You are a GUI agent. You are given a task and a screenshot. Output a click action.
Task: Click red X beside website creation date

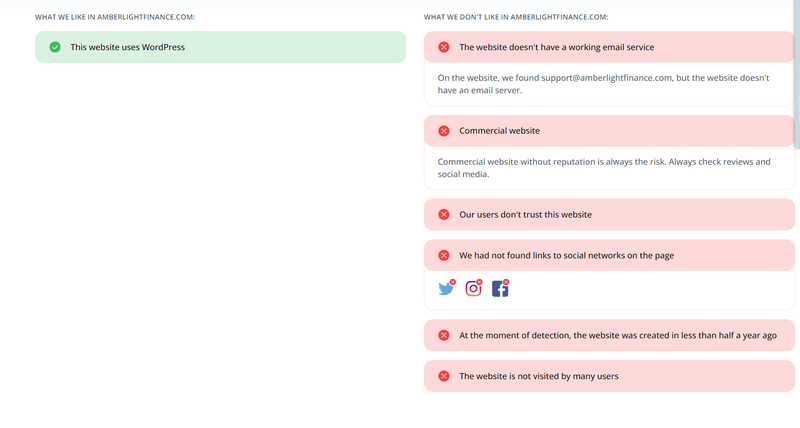tap(444, 335)
